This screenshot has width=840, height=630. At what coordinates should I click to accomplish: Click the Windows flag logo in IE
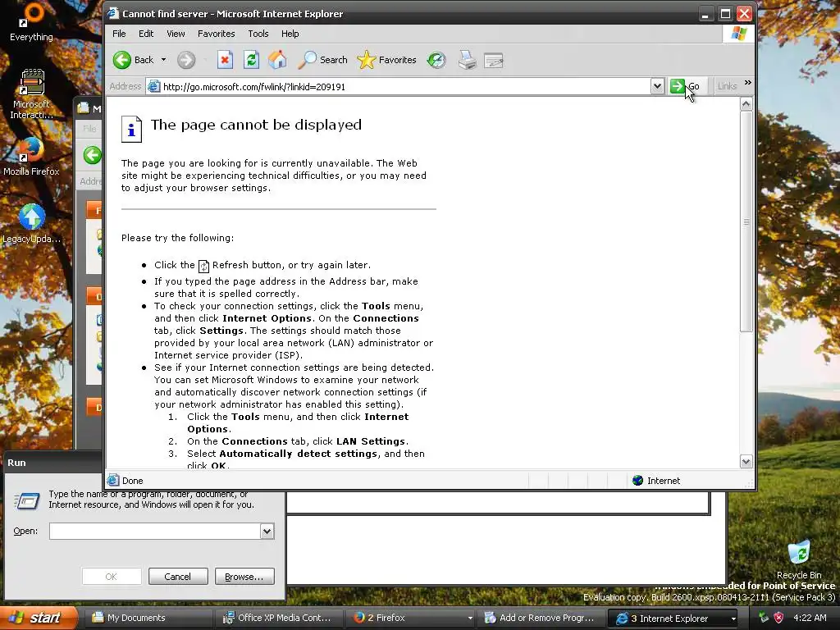pyautogui.click(x=739, y=34)
